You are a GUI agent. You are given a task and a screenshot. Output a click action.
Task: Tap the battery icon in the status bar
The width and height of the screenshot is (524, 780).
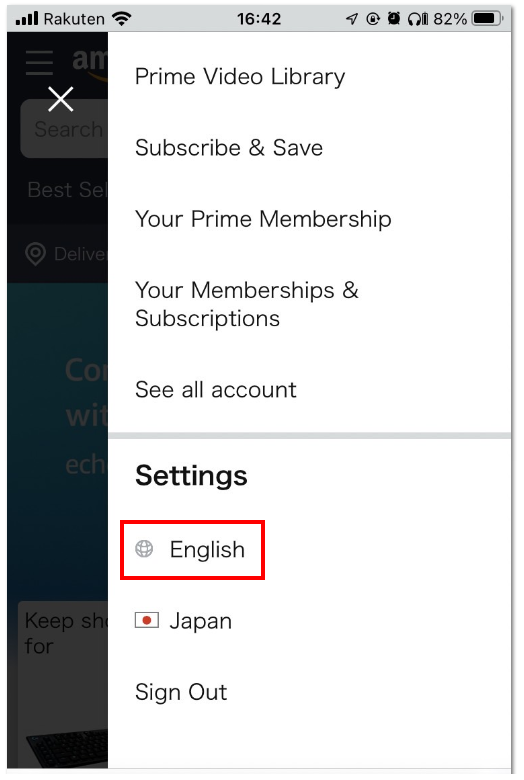[487, 19]
